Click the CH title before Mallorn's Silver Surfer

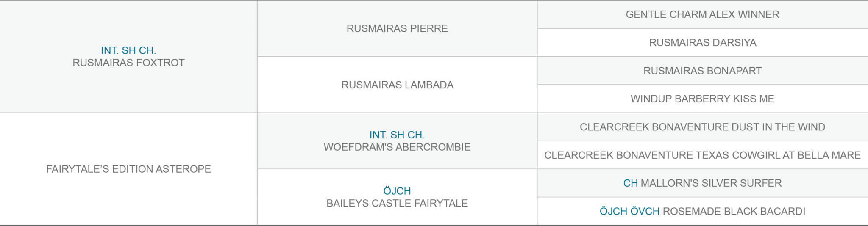[x=630, y=183]
